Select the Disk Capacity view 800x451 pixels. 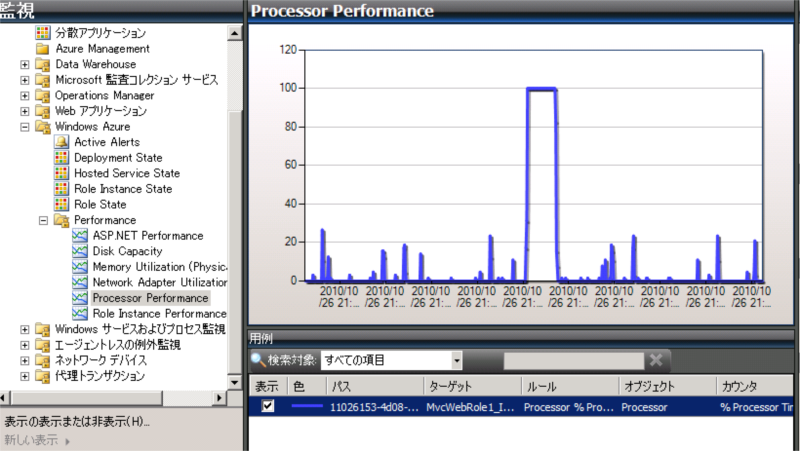[128, 251]
